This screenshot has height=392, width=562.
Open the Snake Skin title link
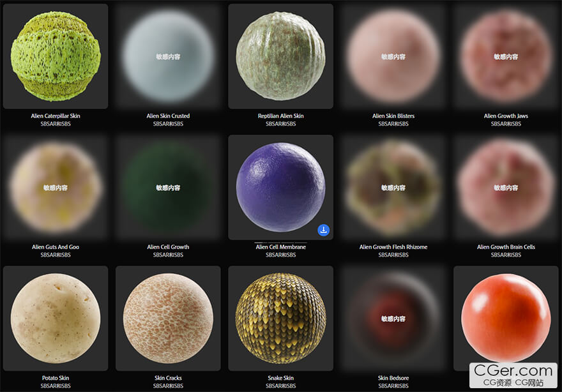click(x=280, y=378)
